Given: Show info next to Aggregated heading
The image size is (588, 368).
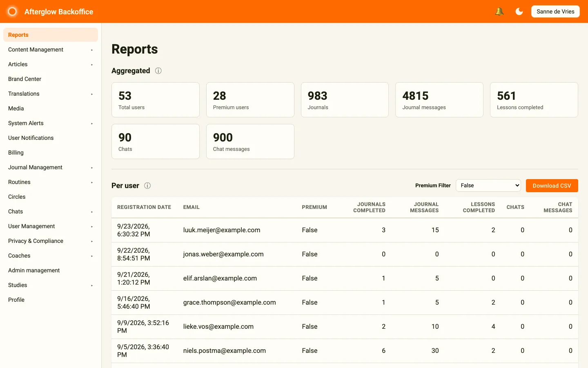Looking at the screenshot, I should (x=158, y=71).
